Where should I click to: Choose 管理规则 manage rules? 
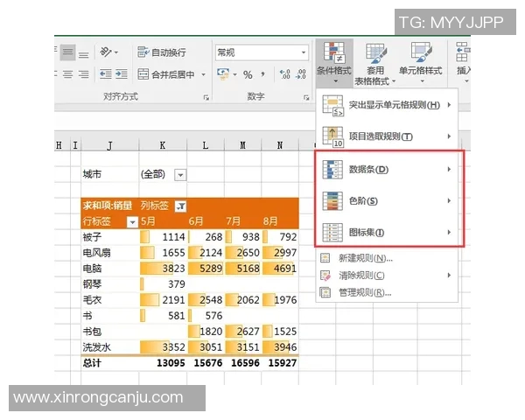tap(387, 293)
